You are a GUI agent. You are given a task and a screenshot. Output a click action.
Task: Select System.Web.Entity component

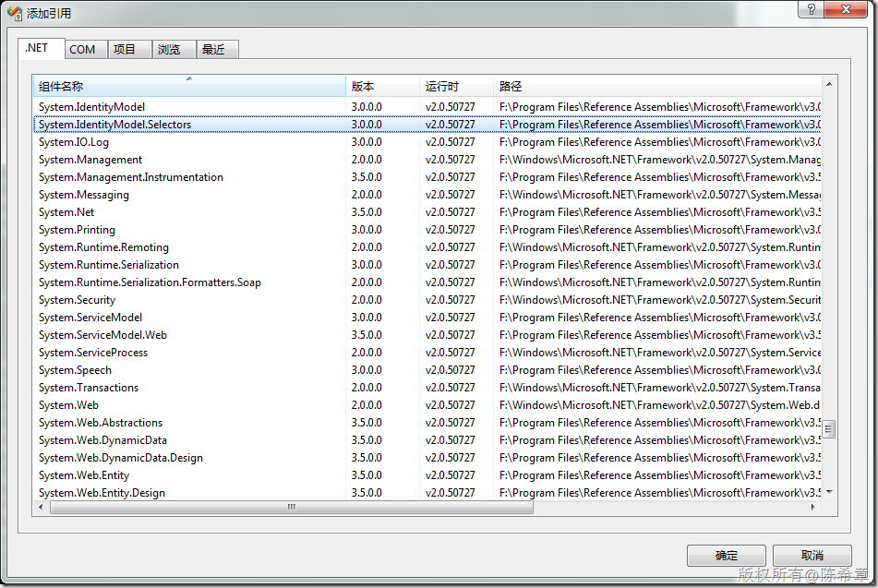tap(427, 475)
